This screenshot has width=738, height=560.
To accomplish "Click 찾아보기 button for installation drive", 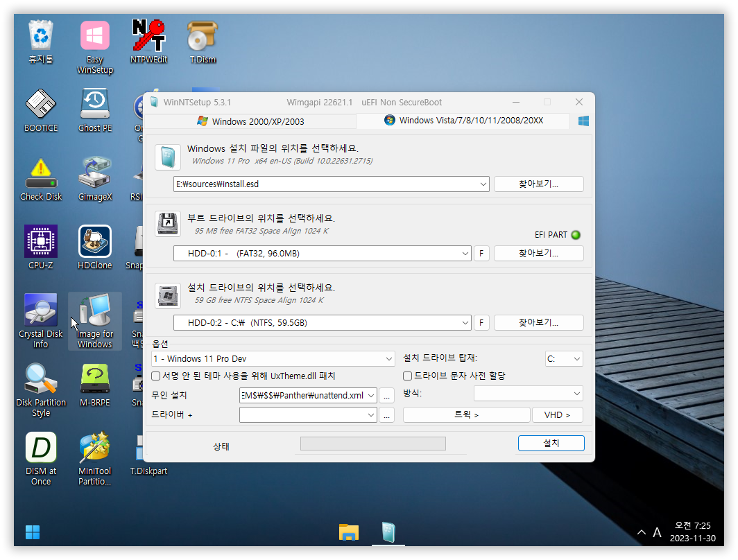I will tap(538, 322).
